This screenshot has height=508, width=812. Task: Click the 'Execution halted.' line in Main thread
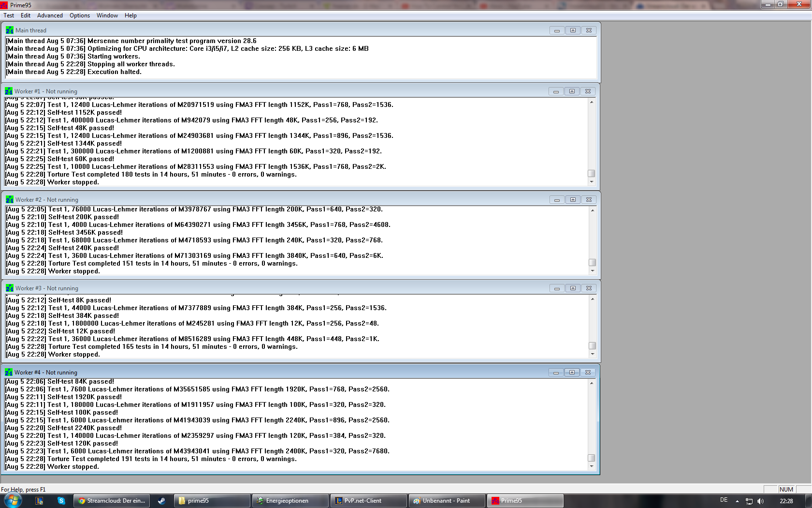pyautogui.click(x=74, y=72)
